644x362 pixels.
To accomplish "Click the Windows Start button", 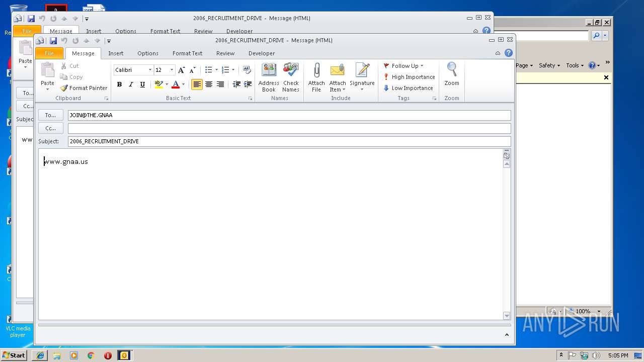I will point(14,355).
